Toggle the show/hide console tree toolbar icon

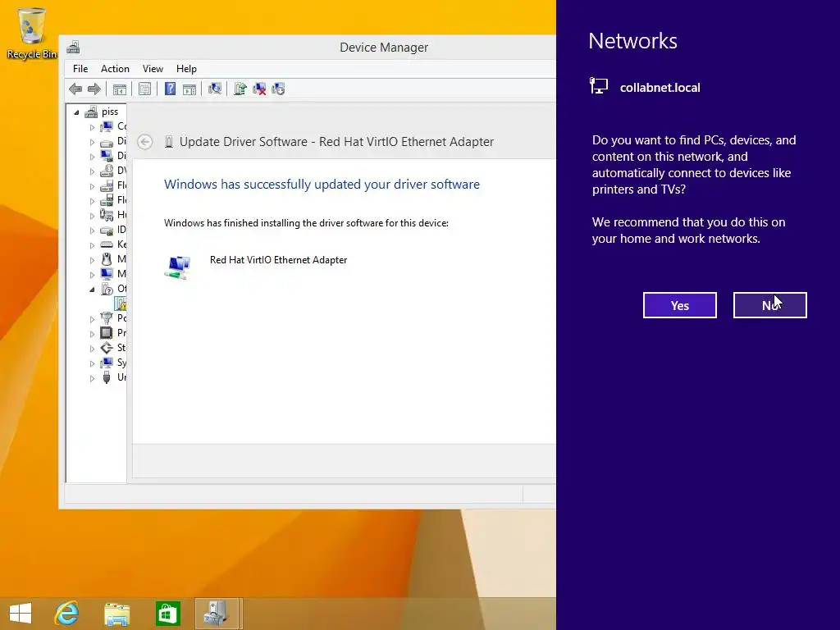[120, 89]
